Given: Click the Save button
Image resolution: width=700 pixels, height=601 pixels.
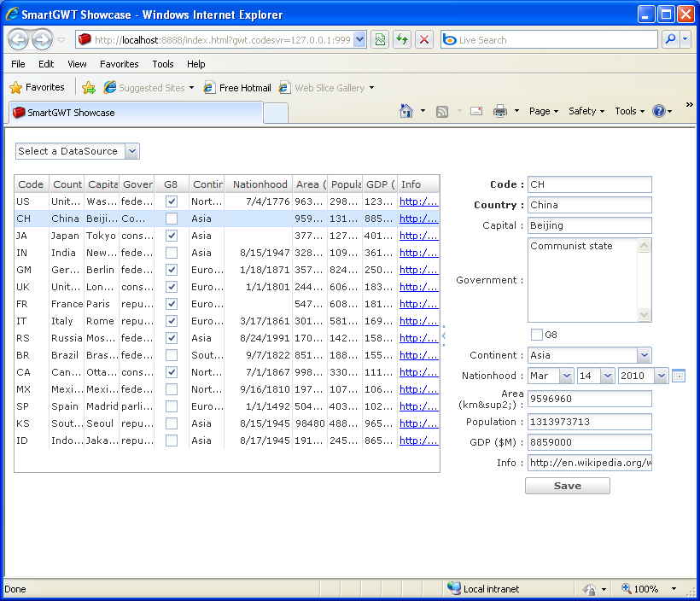Looking at the screenshot, I should (x=568, y=486).
